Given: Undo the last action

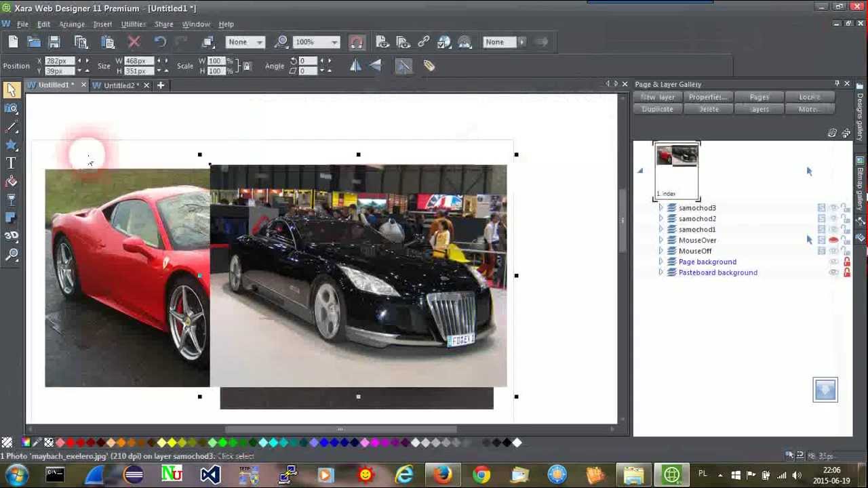Looking at the screenshot, I should (159, 42).
